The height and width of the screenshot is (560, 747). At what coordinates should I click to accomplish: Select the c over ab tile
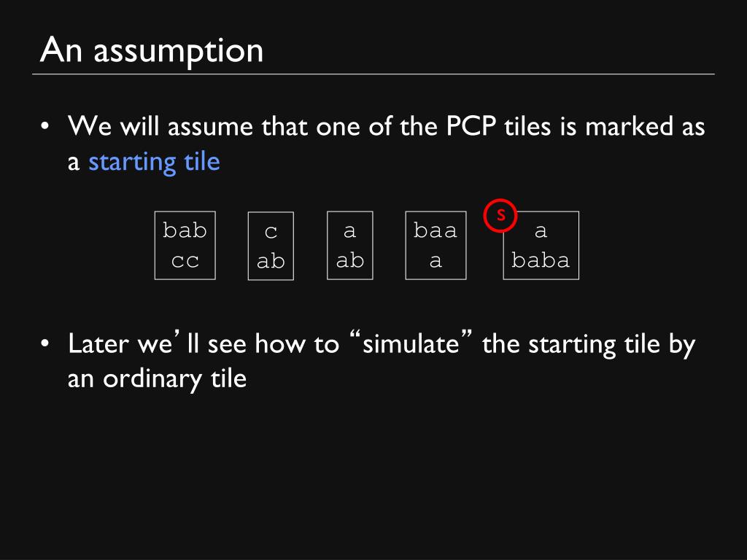click(x=271, y=246)
